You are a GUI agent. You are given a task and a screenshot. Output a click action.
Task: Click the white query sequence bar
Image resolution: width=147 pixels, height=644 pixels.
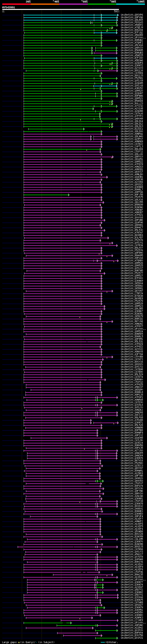tap(61, 9)
